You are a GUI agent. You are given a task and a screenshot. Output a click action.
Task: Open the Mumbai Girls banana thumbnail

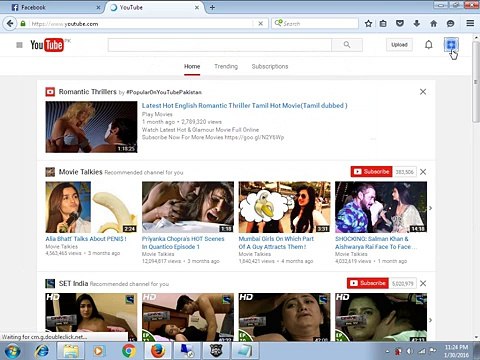tap(284, 207)
